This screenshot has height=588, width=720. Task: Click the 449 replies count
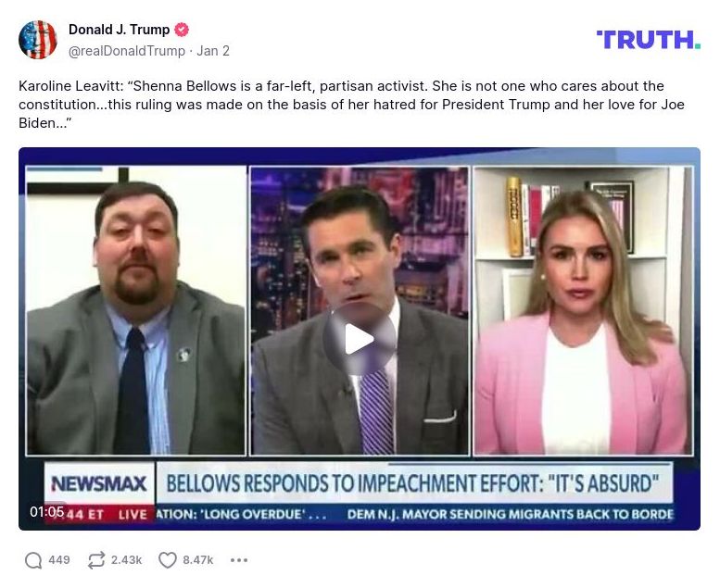[x=59, y=560]
